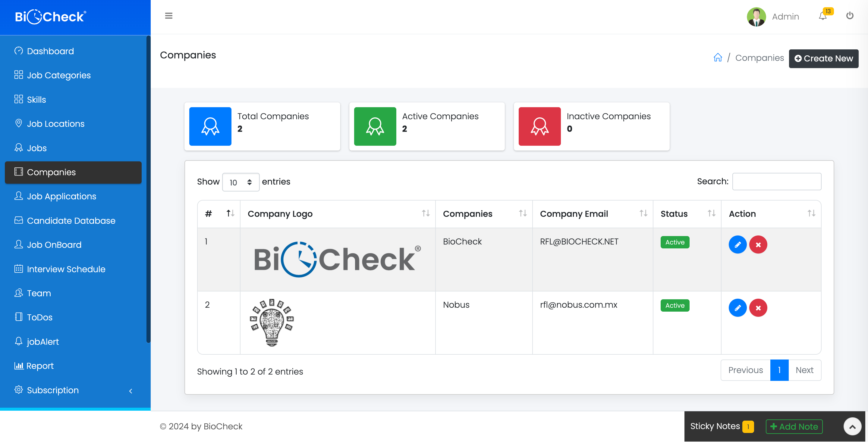Screen dimensions: 868x442
Task: Click in the Search input field
Action: [777, 182]
